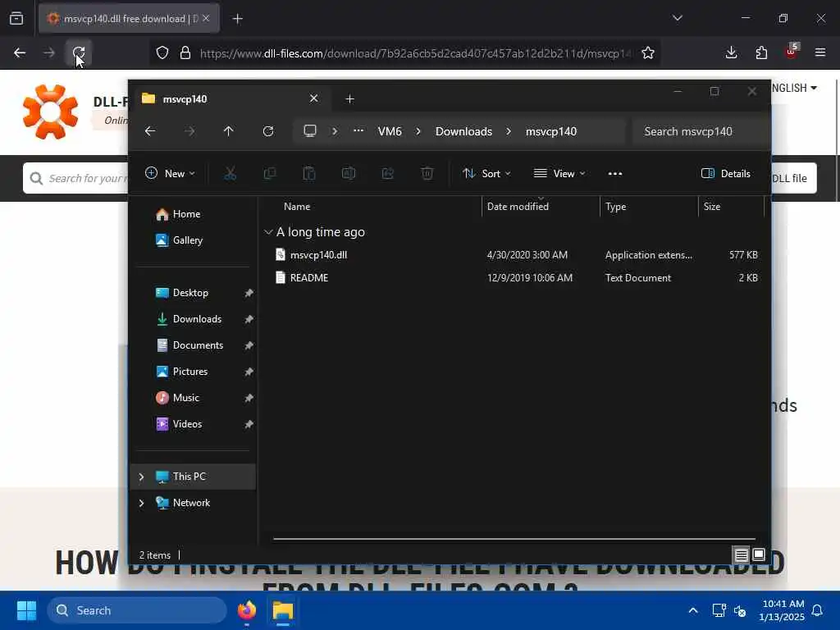Expand Network tree node

(x=141, y=503)
